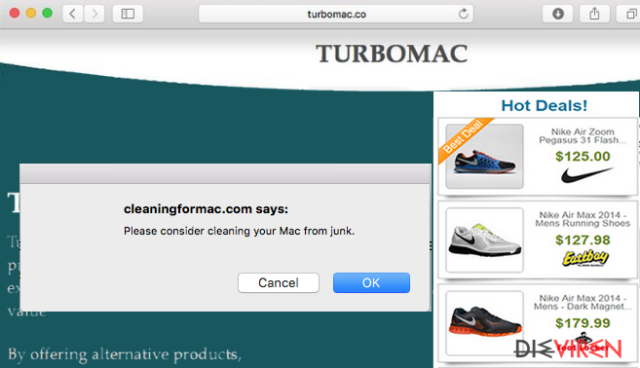
Task: Open the blue Nike Pegasus shoe image
Action: coord(484,156)
